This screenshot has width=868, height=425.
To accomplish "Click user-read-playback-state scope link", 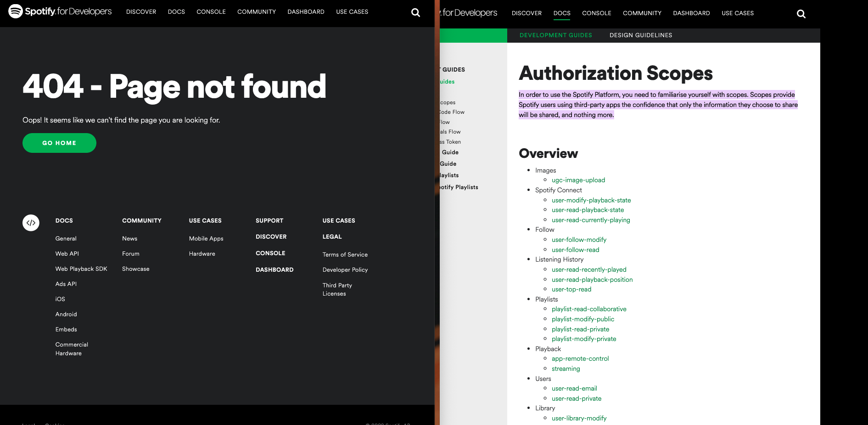I will (x=588, y=210).
